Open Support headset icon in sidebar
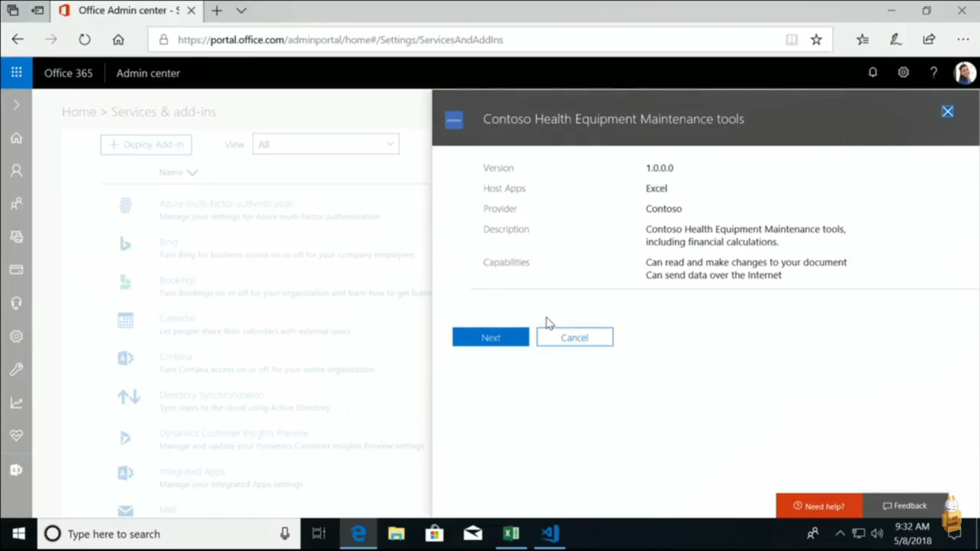Screen dimensions: 980x551 pyautogui.click(x=16, y=303)
